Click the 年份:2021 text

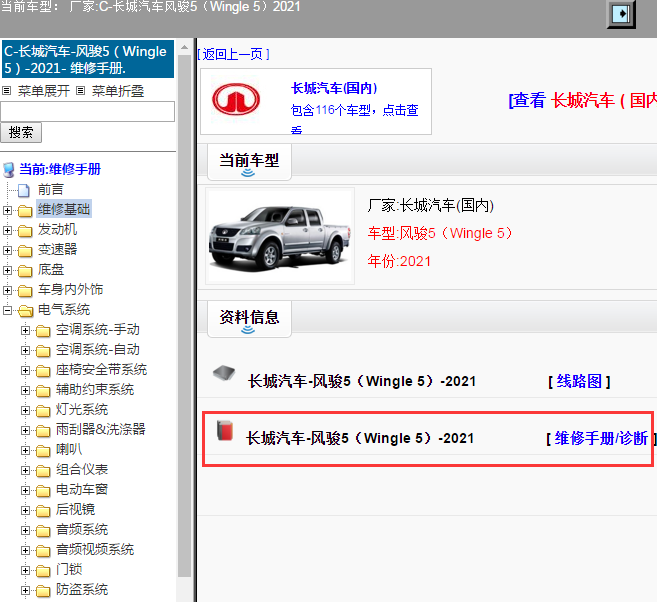[399, 261]
